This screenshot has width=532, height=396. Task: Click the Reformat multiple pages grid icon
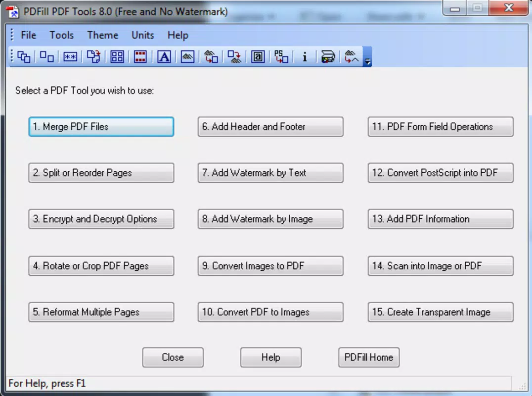click(x=117, y=57)
